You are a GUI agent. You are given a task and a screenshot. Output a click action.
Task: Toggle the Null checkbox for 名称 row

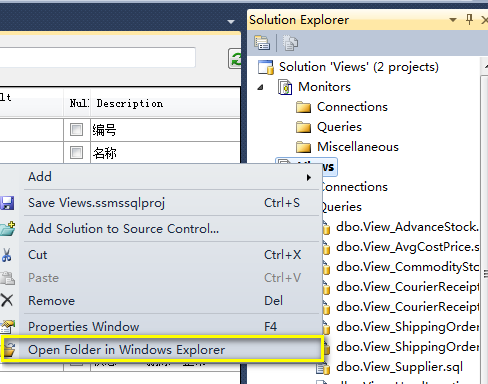point(76,153)
